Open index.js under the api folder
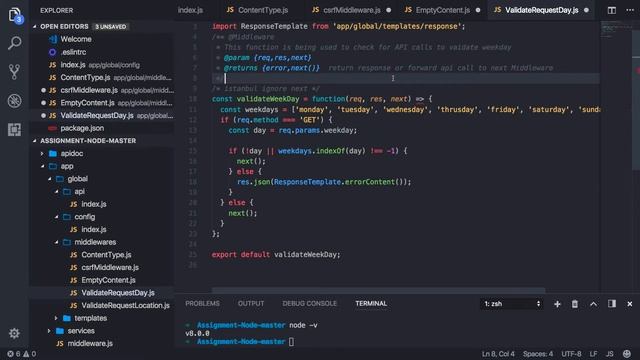Screen dimensions: 640x360 coord(94,204)
